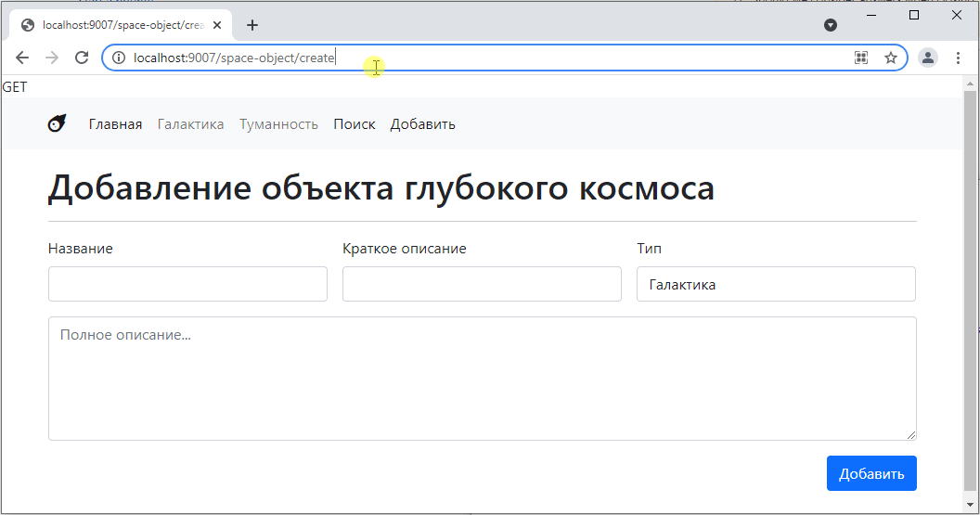Click the QR code icon in address bar

pyautogui.click(x=861, y=58)
